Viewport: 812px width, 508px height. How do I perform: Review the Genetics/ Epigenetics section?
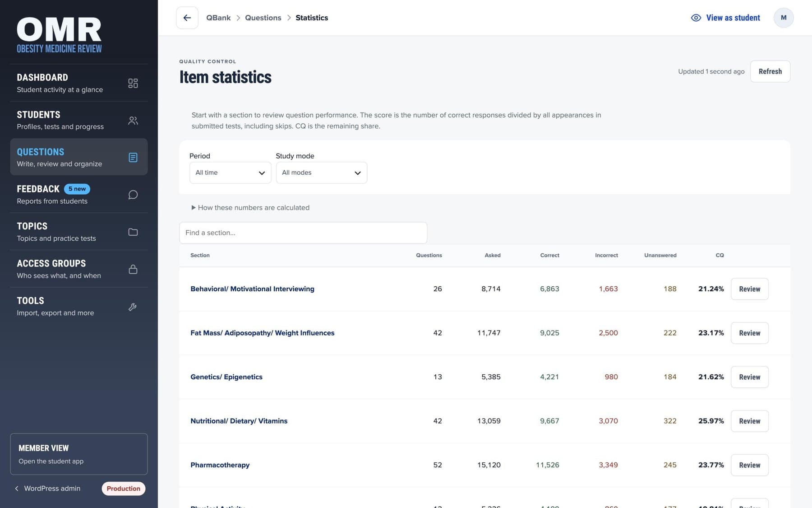[749, 377]
